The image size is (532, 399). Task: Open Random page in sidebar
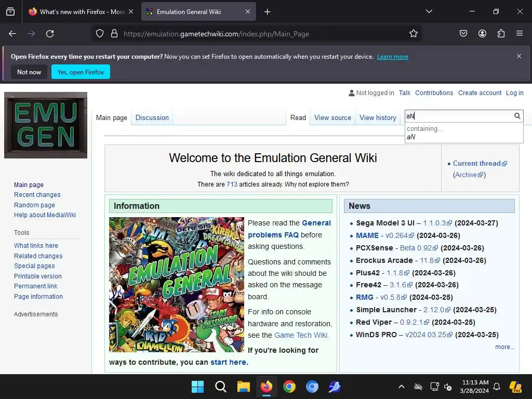point(34,205)
